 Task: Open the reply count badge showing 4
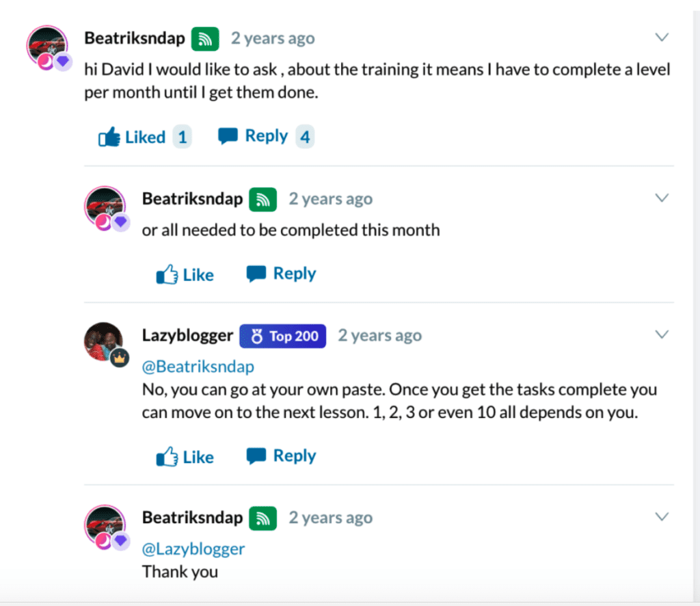point(305,137)
